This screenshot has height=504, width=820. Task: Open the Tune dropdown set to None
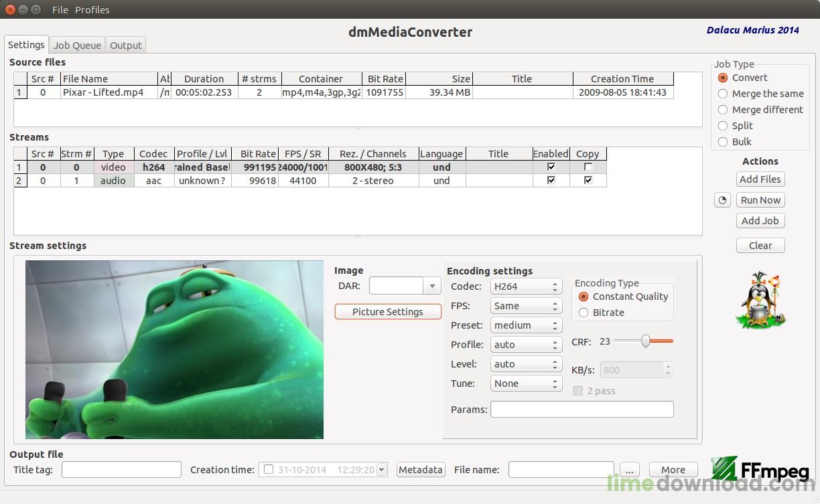coord(526,383)
